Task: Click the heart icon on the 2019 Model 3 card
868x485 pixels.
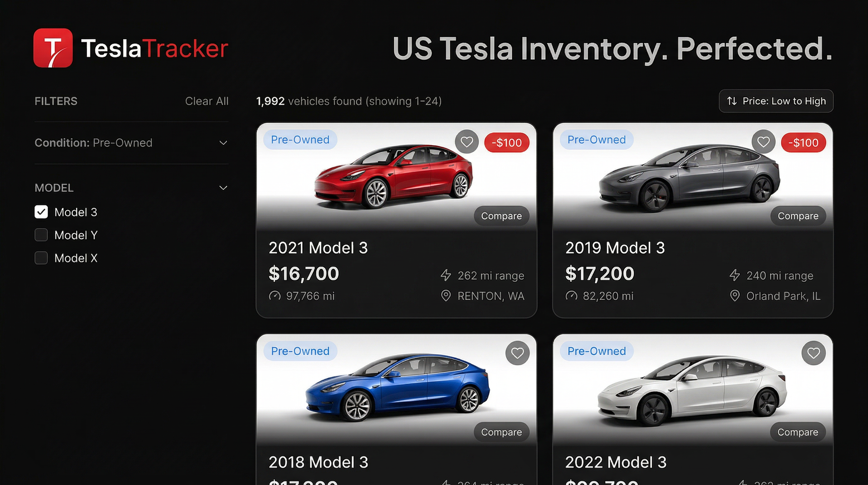Action: point(763,142)
